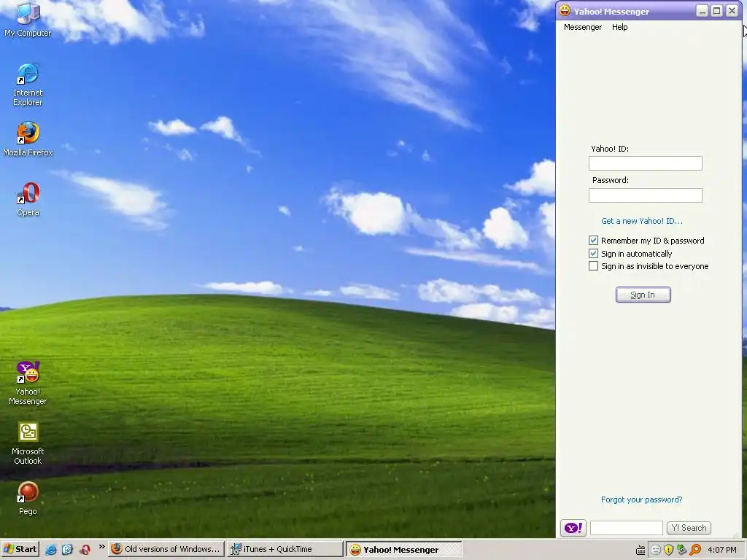Viewport: 747px width, 560px height.
Task: Click Yahoo Messenger smiley tray icon
Action: (x=656, y=550)
